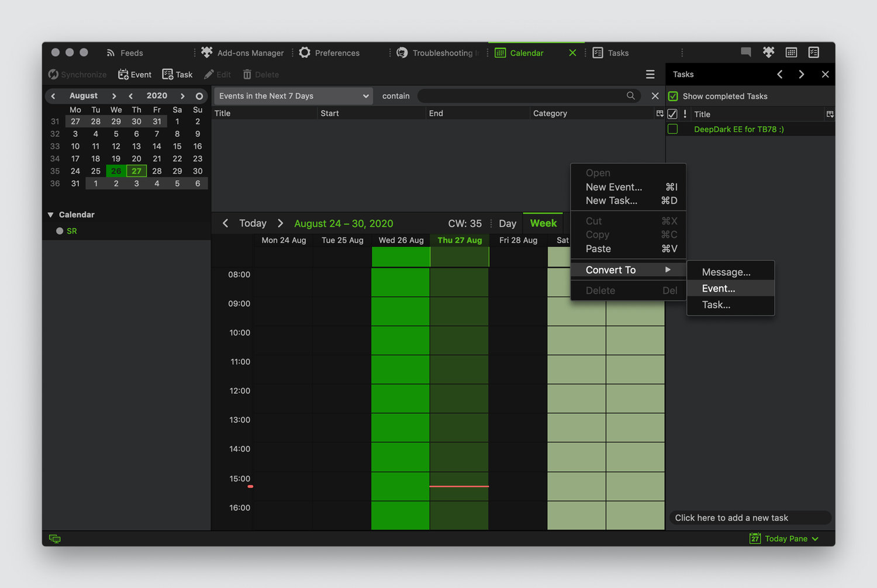Image resolution: width=877 pixels, height=588 pixels.
Task: Click the chat icon in tab bar
Action: tap(745, 52)
